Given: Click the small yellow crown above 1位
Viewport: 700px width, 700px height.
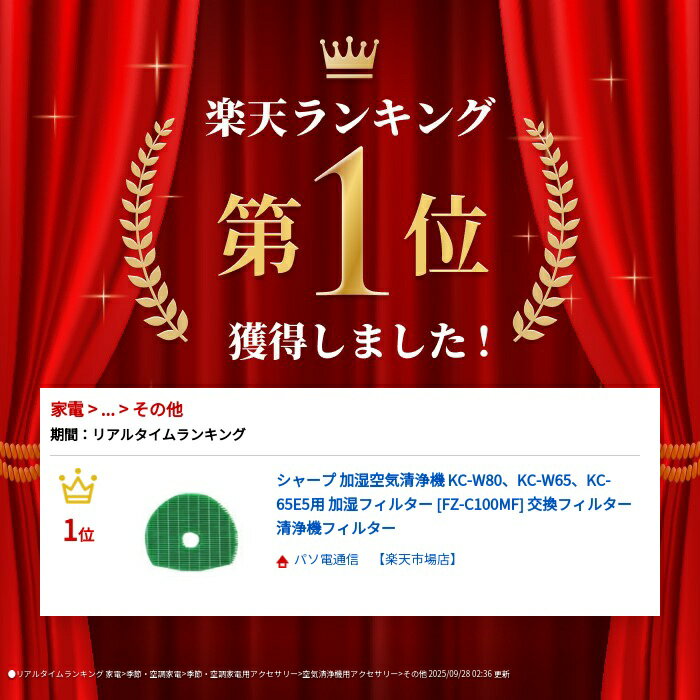Looking at the screenshot, I should coord(78,486).
